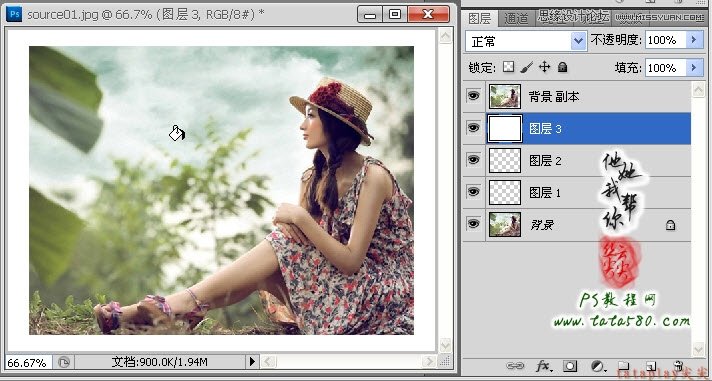
Task: Click the 不透明度 100% value field
Action: click(665, 40)
